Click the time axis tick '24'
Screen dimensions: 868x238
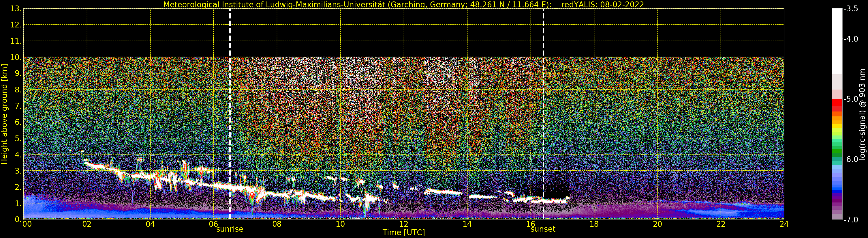pyautogui.click(x=784, y=224)
